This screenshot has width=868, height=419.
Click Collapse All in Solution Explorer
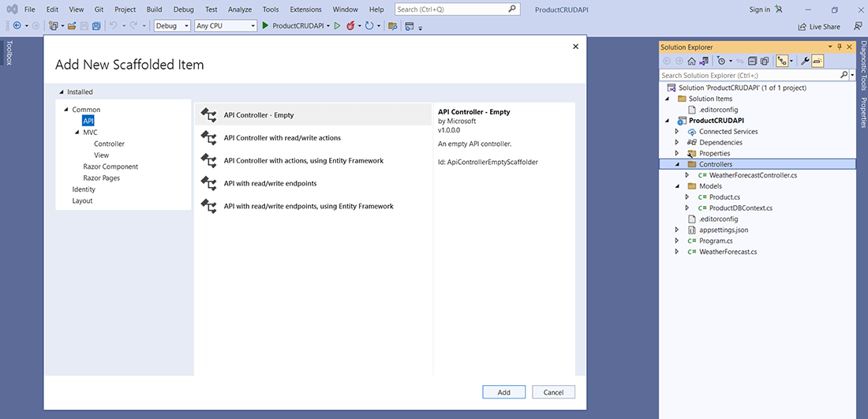752,61
